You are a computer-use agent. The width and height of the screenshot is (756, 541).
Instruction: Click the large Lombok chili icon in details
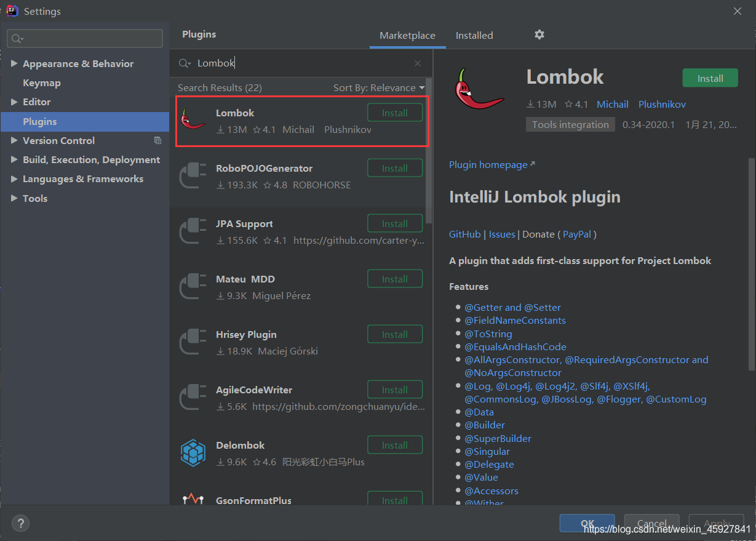click(x=480, y=89)
